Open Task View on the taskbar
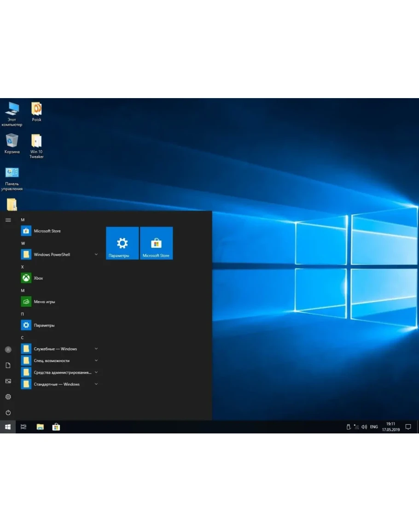Screen dimensions: 419x532 24,427
